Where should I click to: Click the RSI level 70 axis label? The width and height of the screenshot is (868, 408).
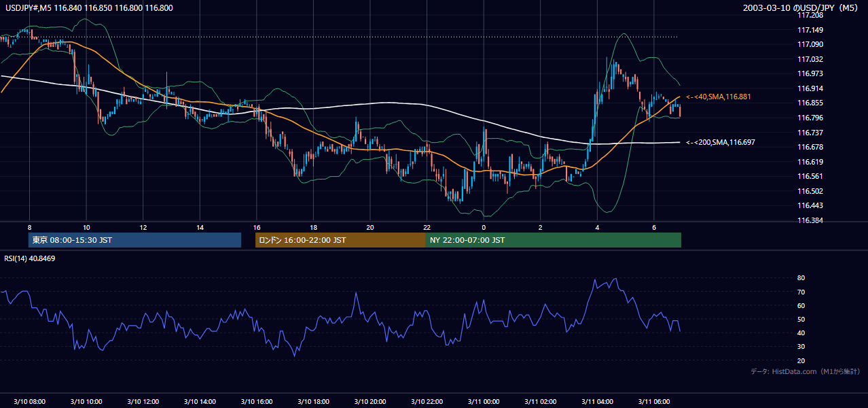click(801, 292)
